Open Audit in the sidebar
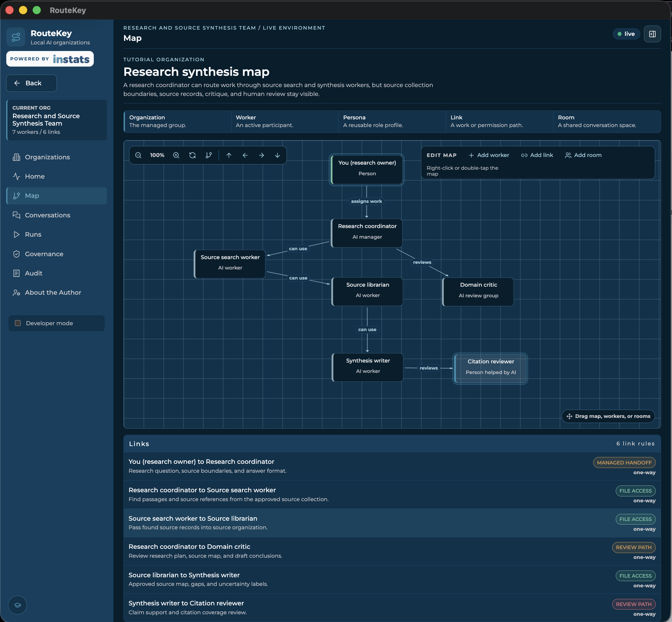Viewport: 672px width, 622px height. pos(57,273)
